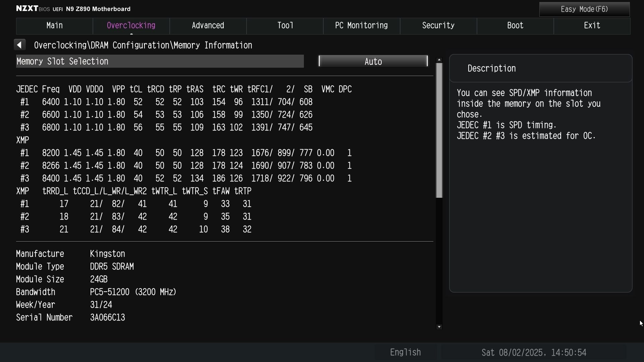The image size is (644, 362).
Task: Select XMP #1 8200 profile row
Action: pyautogui.click(x=185, y=153)
